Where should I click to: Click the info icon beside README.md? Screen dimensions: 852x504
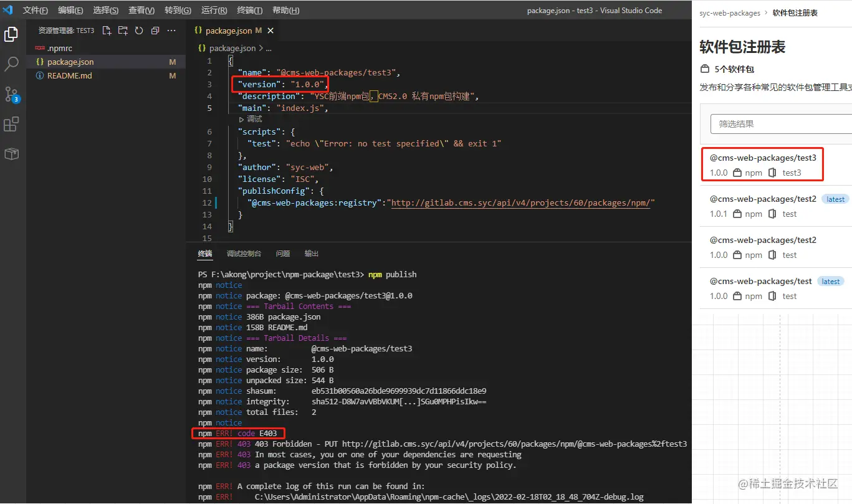pyautogui.click(x=40, y=75)
